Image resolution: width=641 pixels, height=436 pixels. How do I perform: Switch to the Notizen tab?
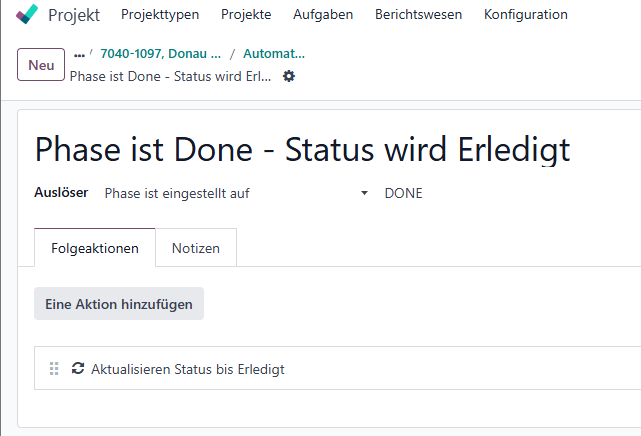click(x=196, y=248)
